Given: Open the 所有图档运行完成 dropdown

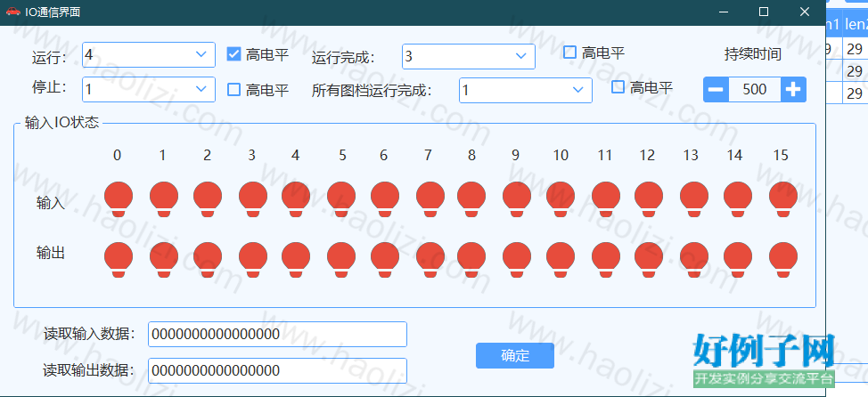Looking at the screenshot, I should tap(525, 90).
